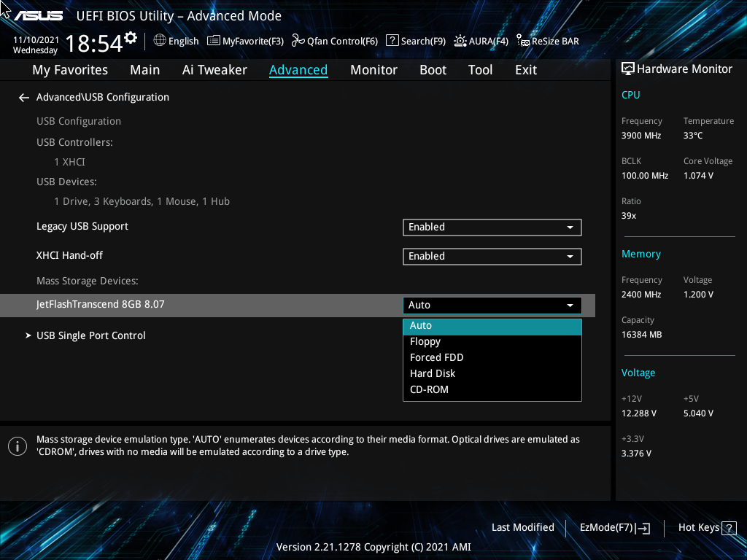The width and height of the screenshot is (747, 560).
Task: Toggle ReSize BAR option
Action: 548,41
